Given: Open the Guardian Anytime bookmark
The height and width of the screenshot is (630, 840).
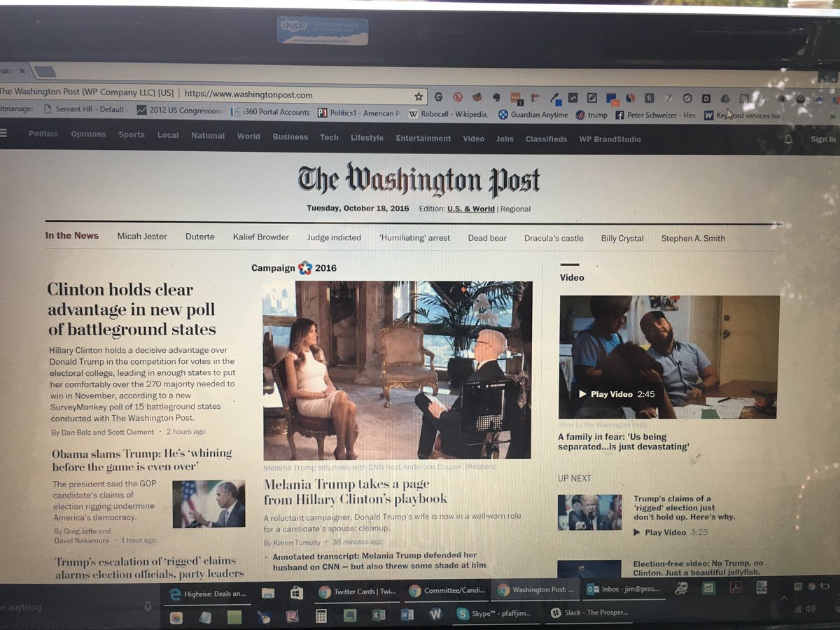Looking at the screenshot, I should pyautogui.click(x=533, y=114).
